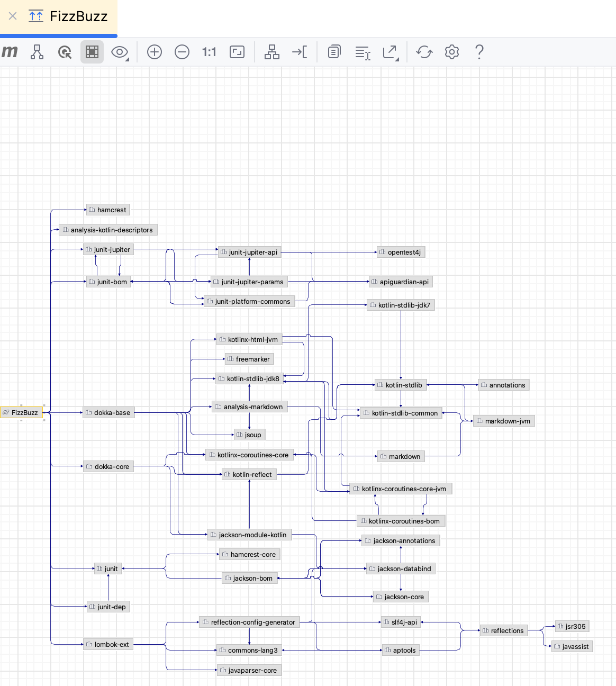
Task: Select the dokka-base node
Action: click(x=108, y=412)
